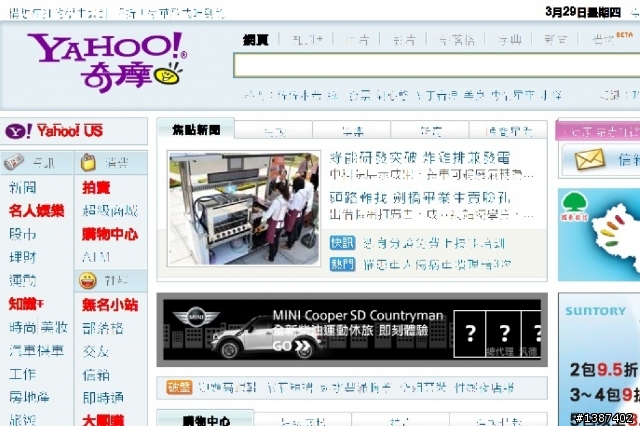640x426 pixels.
Task: Open the 房地產 sidebar link
Action: (x=29, y=397)
